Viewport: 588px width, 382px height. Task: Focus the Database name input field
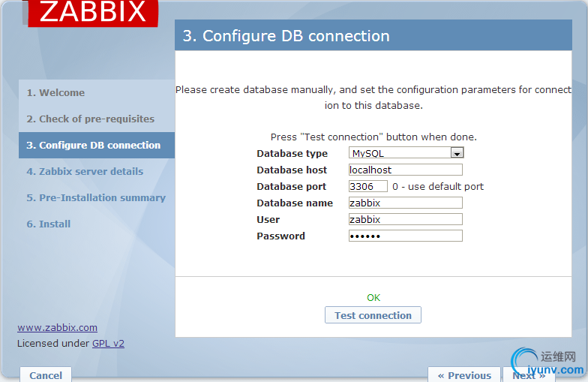click(x=405, y=203)
